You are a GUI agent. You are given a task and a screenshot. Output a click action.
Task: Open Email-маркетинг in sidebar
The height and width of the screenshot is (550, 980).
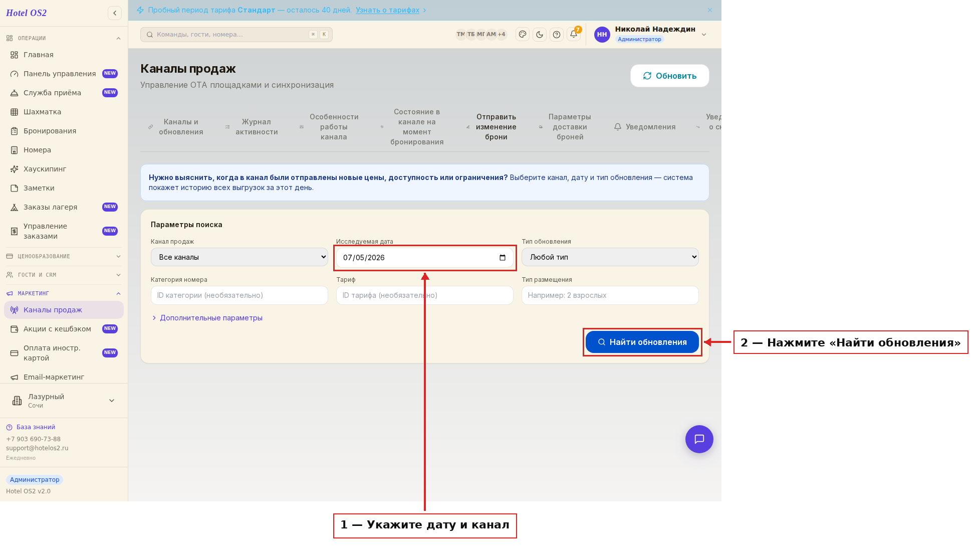point(64,377)
